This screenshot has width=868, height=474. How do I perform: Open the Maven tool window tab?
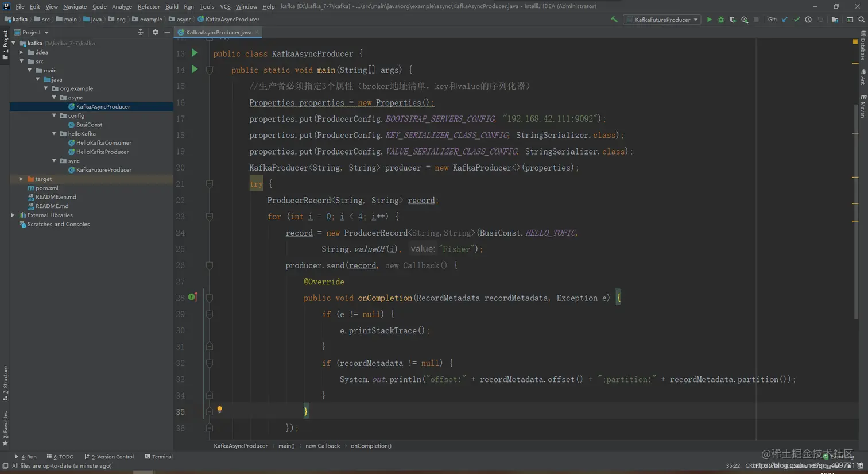point(863,107)
